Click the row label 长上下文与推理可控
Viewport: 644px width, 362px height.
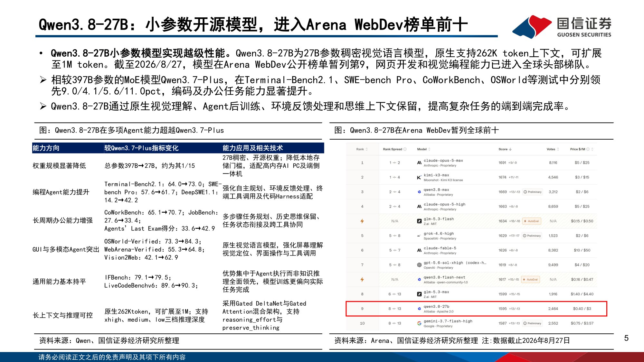(x=62, y=315)
